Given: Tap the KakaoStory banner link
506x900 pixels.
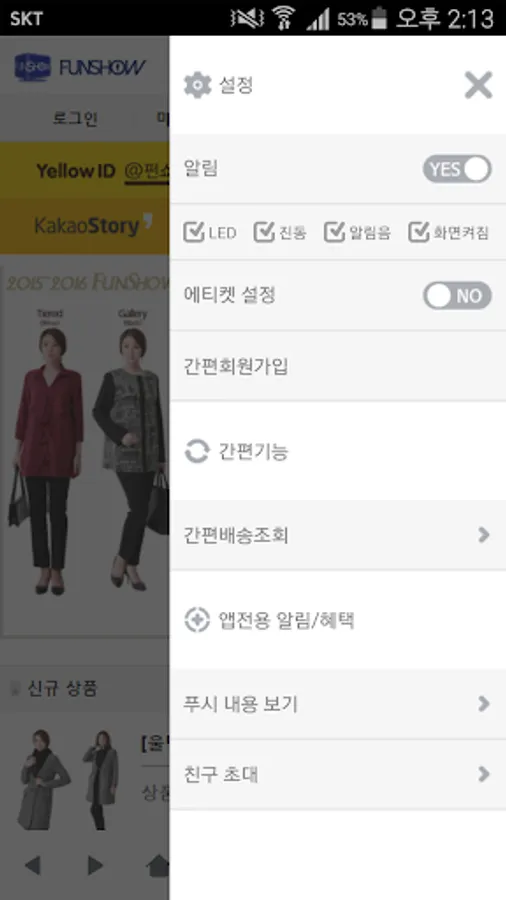Looking at the screenshot, I should (x=85, y=226).
